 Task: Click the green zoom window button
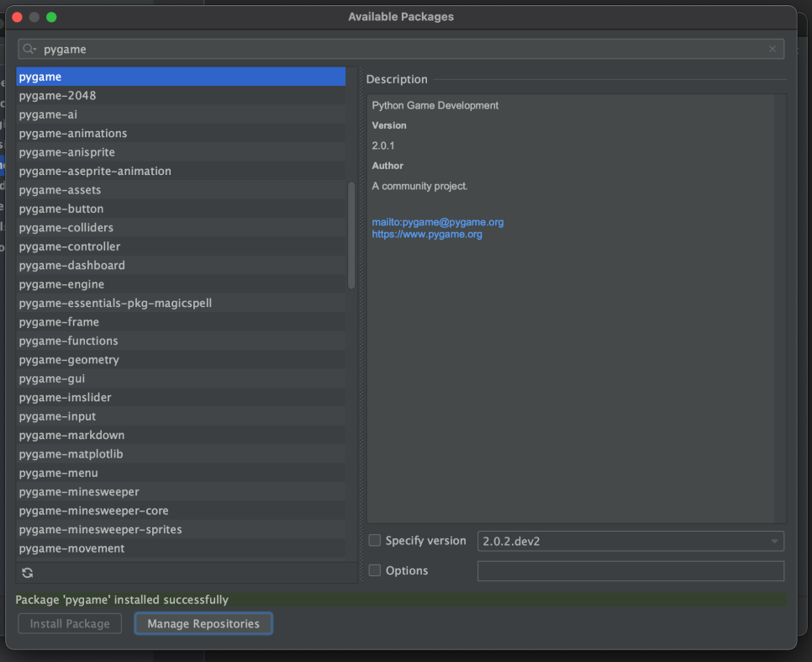coord(51,17)
